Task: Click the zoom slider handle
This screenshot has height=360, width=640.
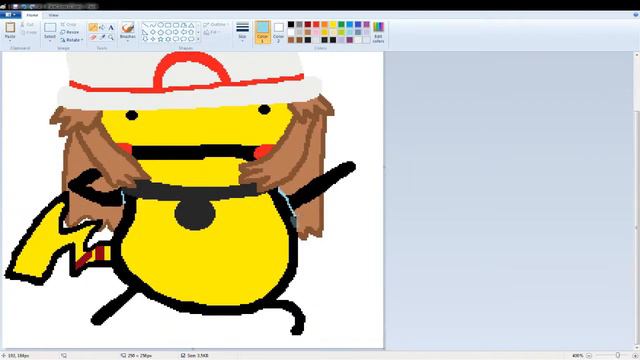Action: (618, 356)
